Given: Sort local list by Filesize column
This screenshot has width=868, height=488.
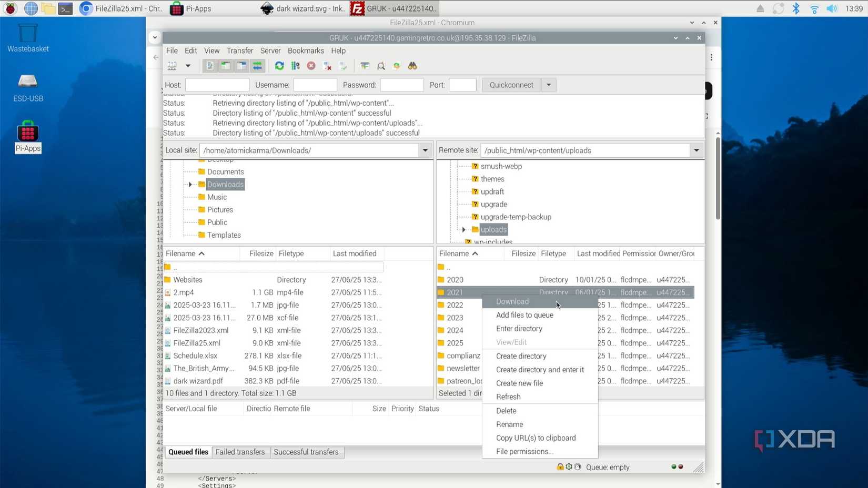Looking at the screenshot, I should point(257,253).
